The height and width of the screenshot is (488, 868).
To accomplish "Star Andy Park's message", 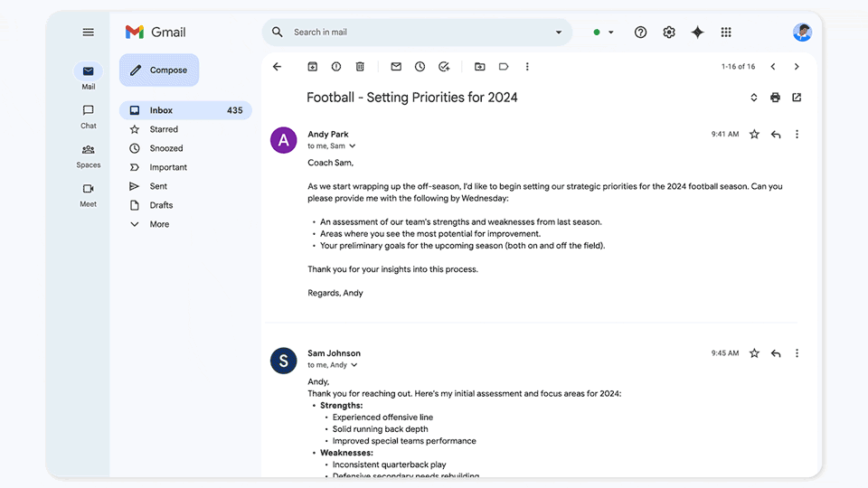I will (754, 134).
